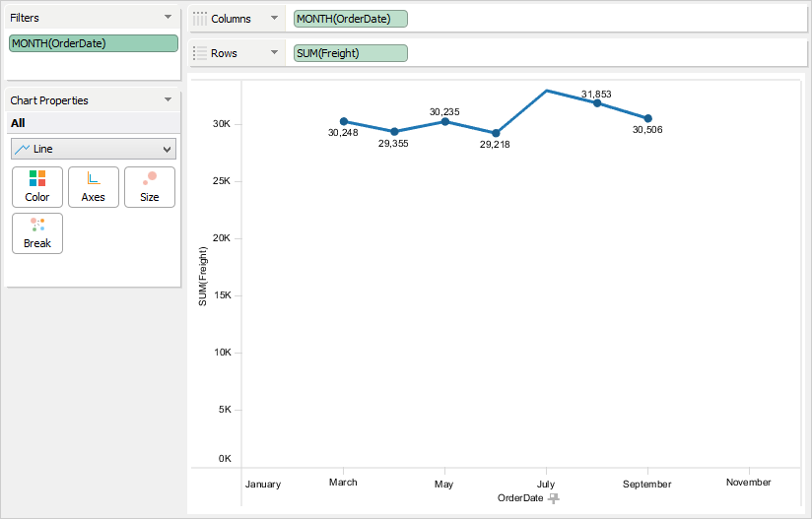Expand the Chart Properties panel arrow
812x519 pixels.
(168, 99)
